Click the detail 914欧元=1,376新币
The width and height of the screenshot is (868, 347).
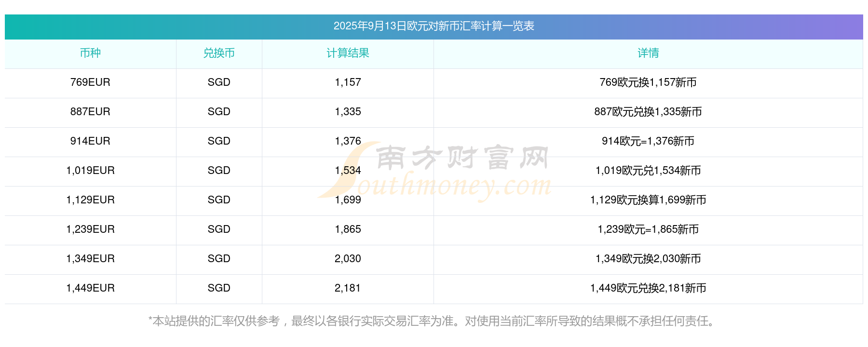click(648, 141)
